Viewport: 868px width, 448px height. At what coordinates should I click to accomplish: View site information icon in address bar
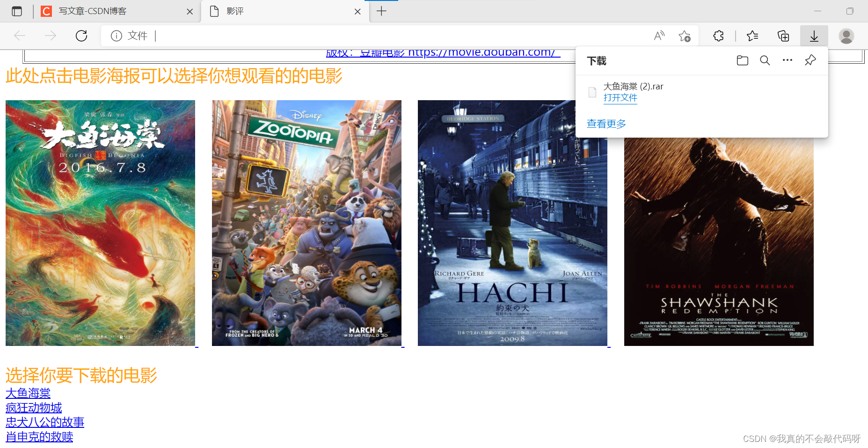pos(116,36)
